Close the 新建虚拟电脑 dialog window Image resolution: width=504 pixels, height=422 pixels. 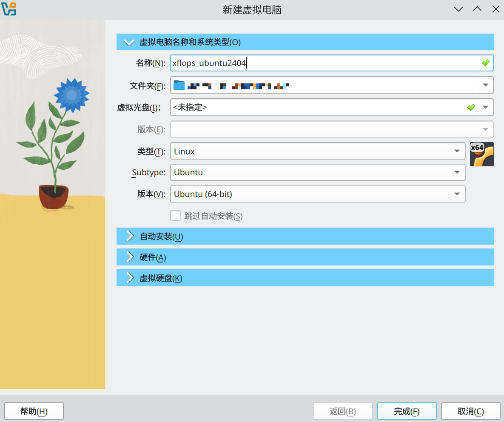pos(495,9)
